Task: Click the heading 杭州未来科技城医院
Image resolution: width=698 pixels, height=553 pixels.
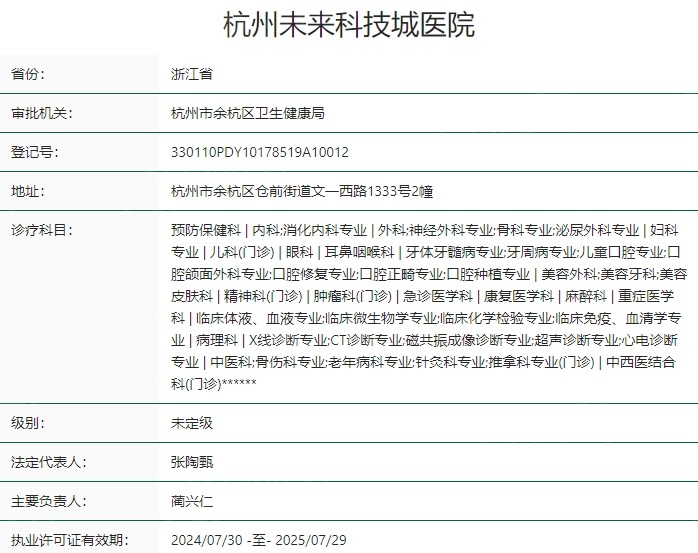Action: pos(349,24)
